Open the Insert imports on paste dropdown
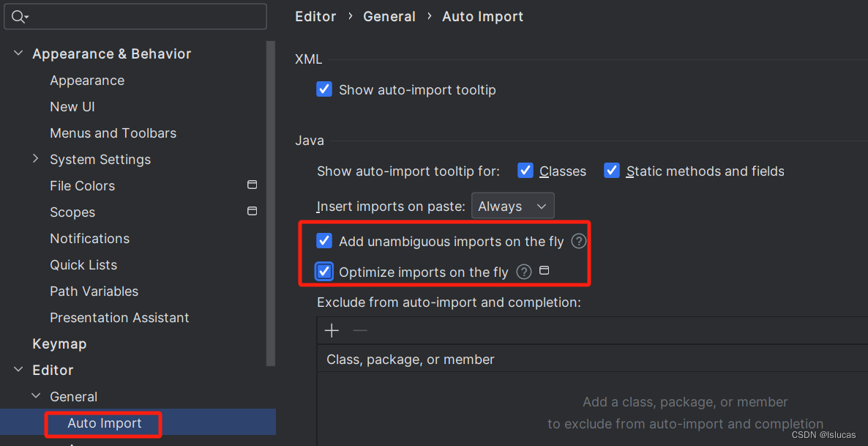868x446 pixels. point(512,207)
